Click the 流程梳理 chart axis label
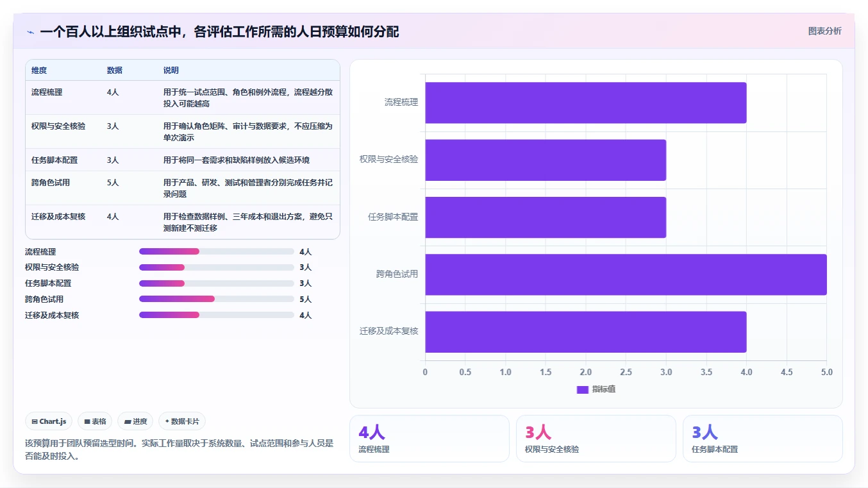 [x=401, y=102]
